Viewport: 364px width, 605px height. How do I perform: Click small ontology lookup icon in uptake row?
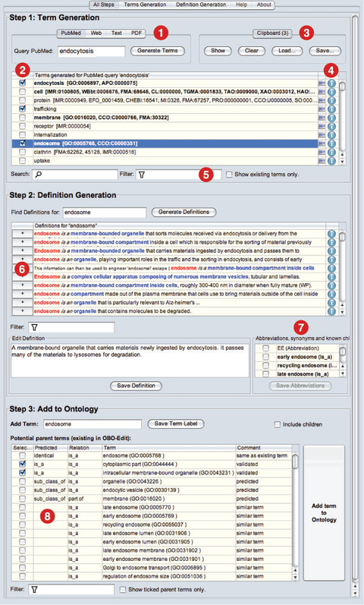point(322,160)
